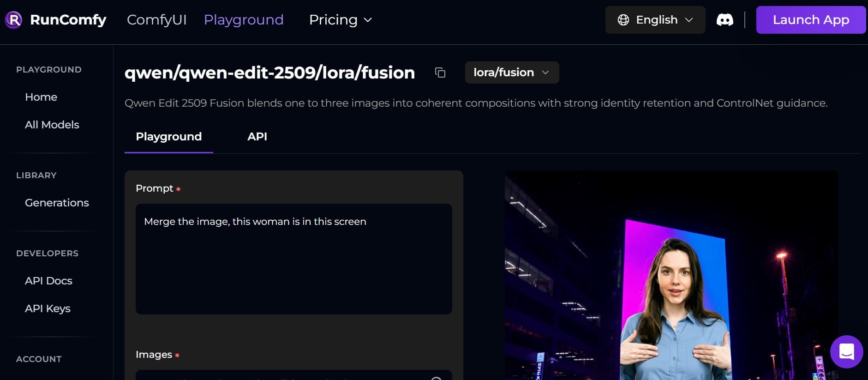Select Playground in the top navigation
Screen dimensions: 868x380
(x=244, y=20)
